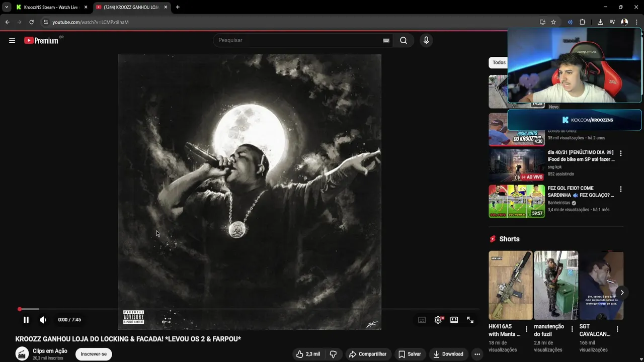
Task: Click the magnifier search button
Action: pyautogui.click(x=404, y=41)
